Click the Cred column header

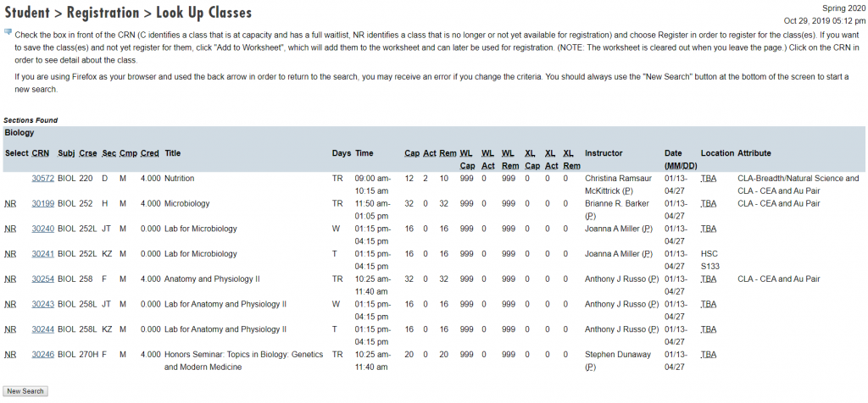(x=149, y=153)
